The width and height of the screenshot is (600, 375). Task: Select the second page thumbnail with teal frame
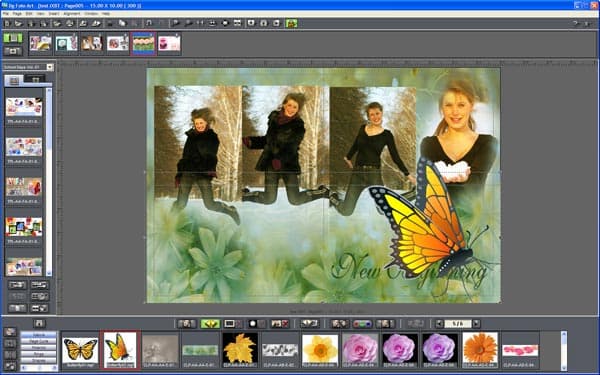pyautogui.click(x=66, y=43)
